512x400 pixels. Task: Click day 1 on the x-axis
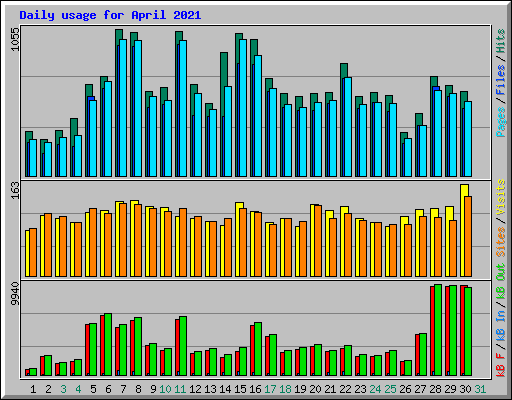click(x=33, y=389)
